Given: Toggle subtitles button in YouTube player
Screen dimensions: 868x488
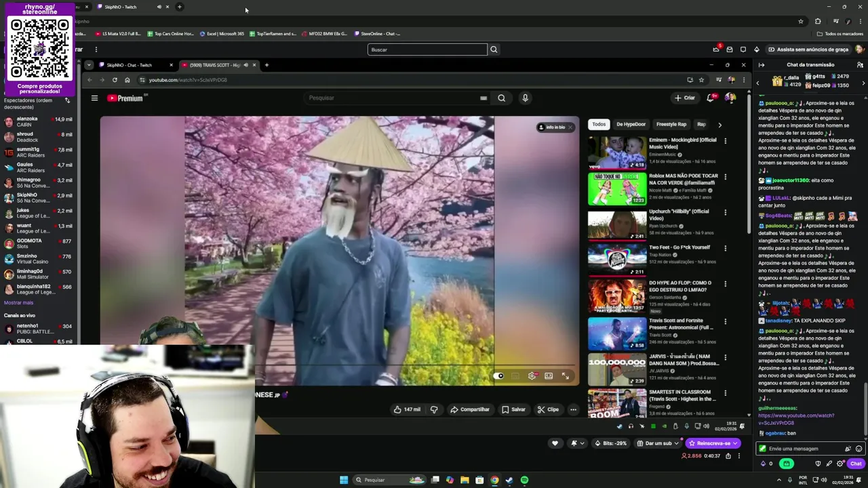Looking at the screenshot, I should point(516,375).
